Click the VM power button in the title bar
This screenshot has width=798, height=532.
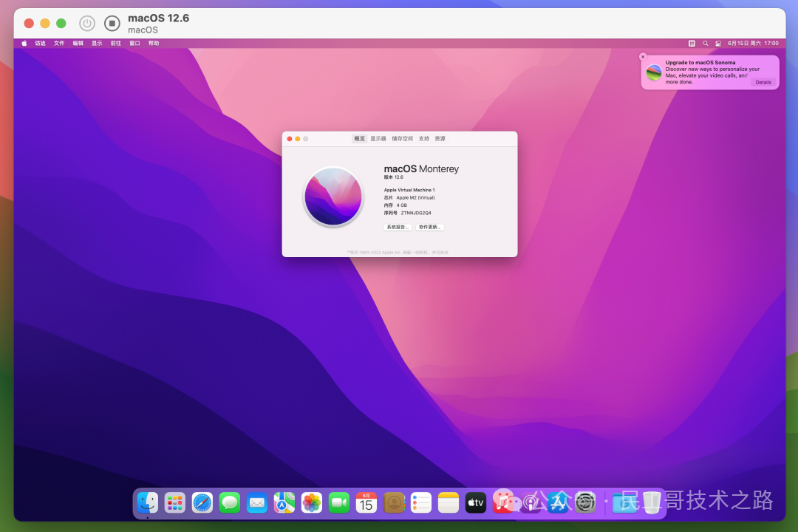(87, 24)
